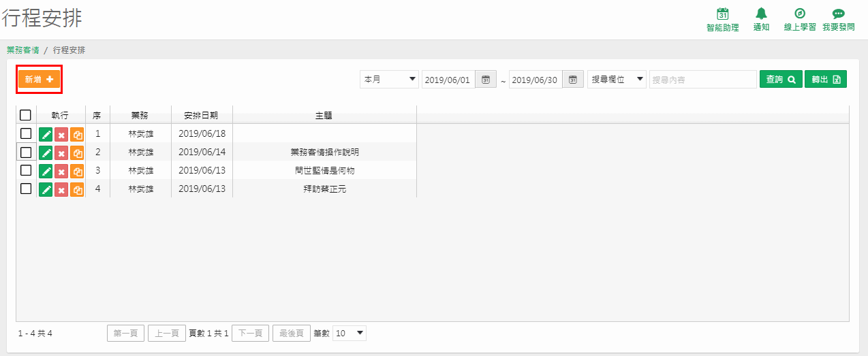Select the 2019/06/18 date cell
This screenshot has height=356, width=868.
[x=202, y=133]
